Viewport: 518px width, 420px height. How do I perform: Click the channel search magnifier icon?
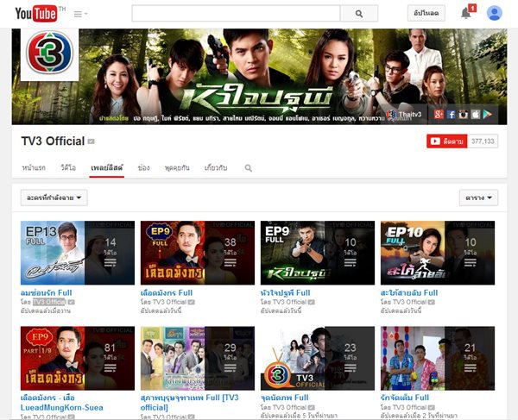249,168
